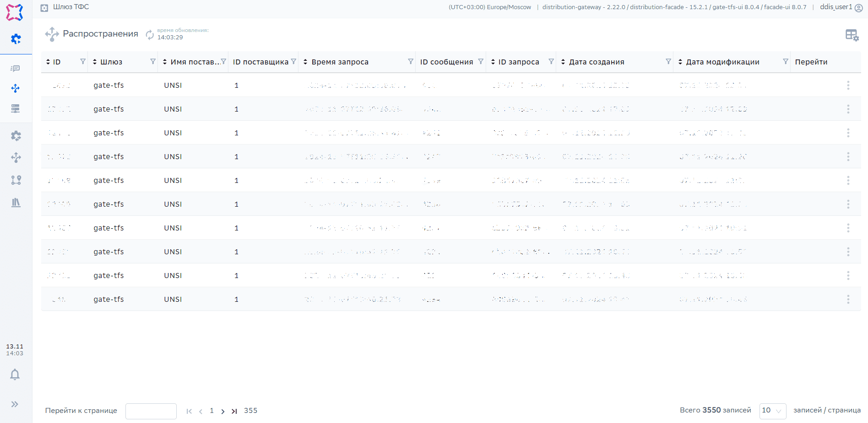Sort by Дата модификации column
The image size is (868, 423).
point(680,62)
